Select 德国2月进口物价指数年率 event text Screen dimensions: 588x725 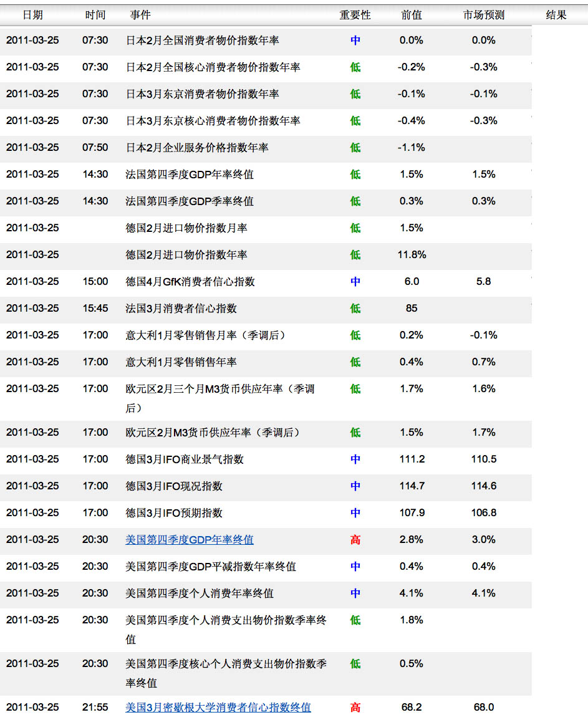186,255
